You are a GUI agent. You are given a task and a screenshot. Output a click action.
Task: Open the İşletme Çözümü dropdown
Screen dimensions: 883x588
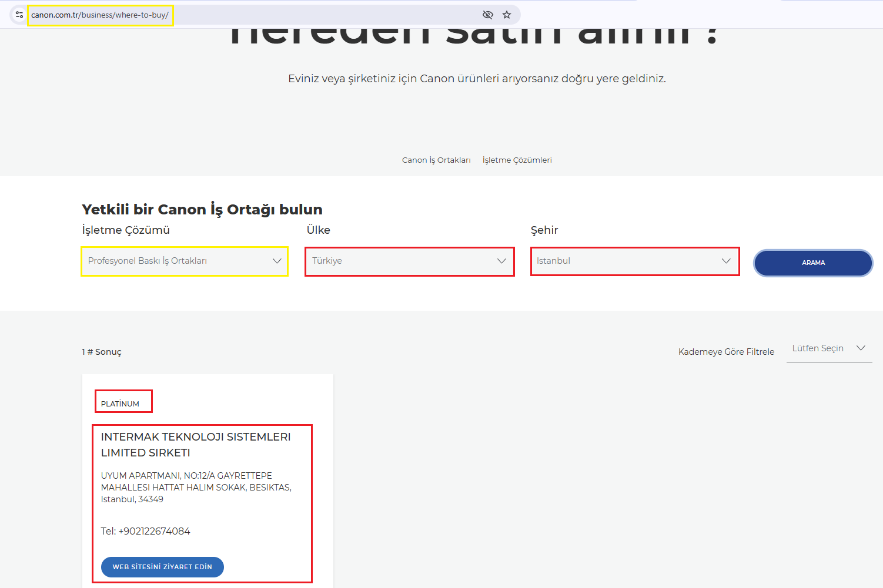click(185, 261)
